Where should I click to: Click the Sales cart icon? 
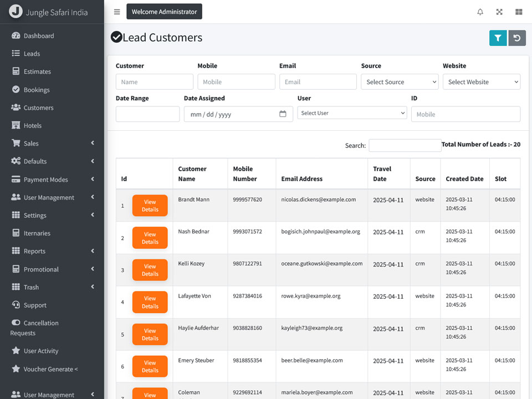click(16, 143)
